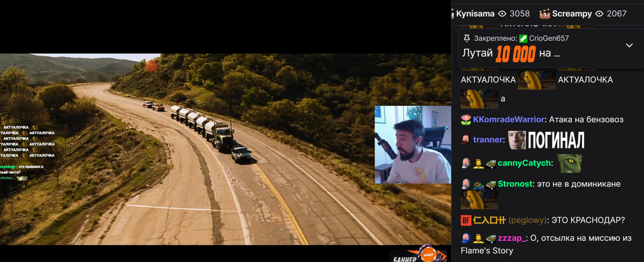Click the banana emote below Stronost's message
This screenshot has width=644, height=262.
(x=479, y=200)
